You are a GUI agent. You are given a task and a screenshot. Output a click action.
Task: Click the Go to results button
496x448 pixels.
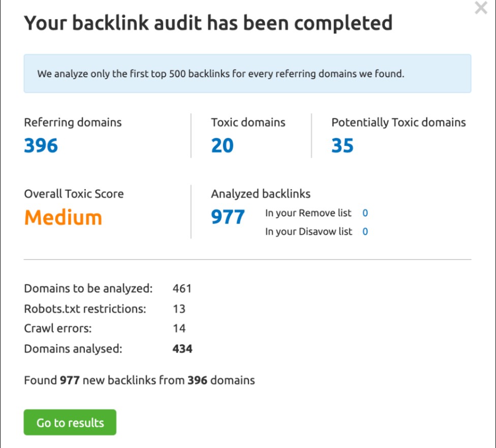click(x=70, y=423)
